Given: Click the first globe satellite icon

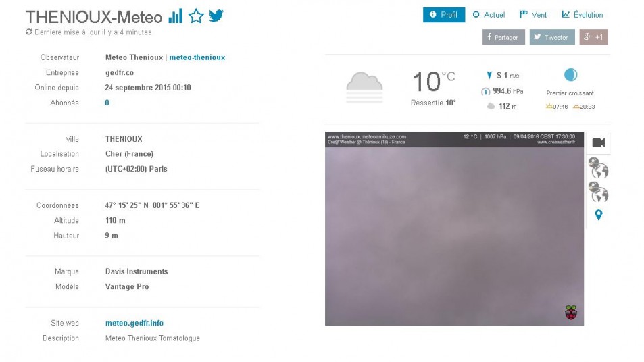Looking at the screenshot, I should [x=598, y=167].
